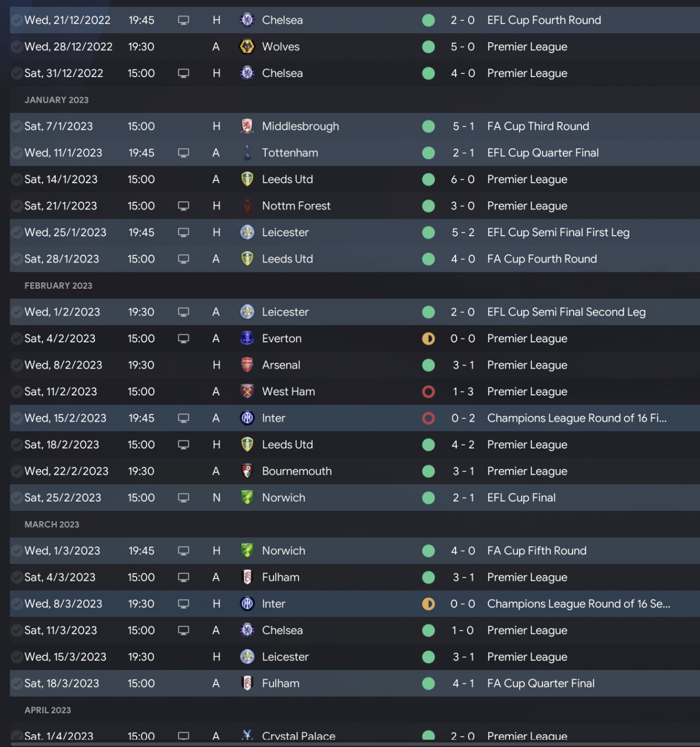Click the Wolves club badge icon

click(x=247, y=47)
